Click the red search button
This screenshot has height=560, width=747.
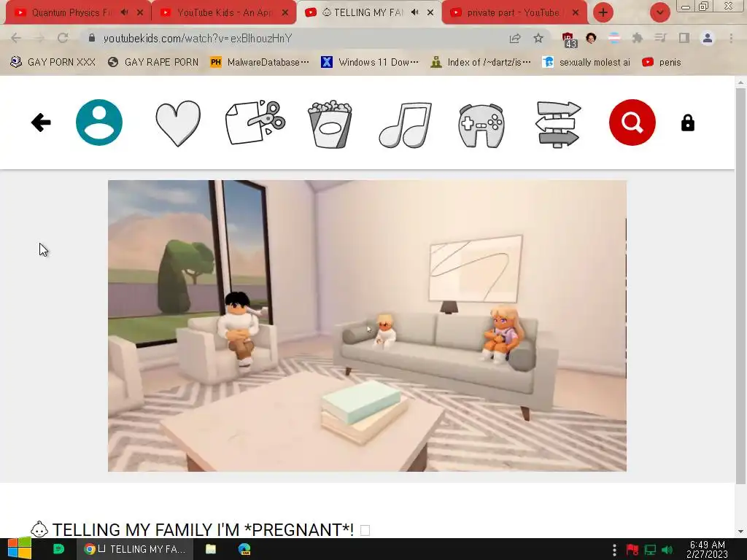[632, 122]
